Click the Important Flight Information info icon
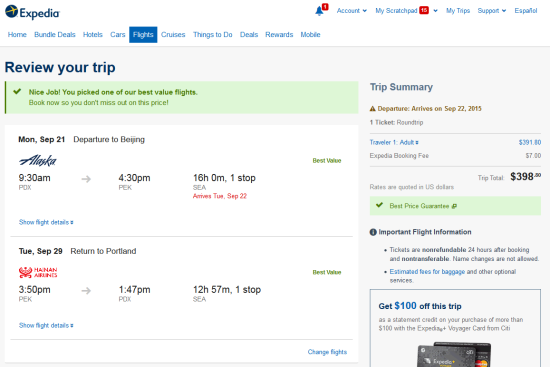 coord(373,232)
